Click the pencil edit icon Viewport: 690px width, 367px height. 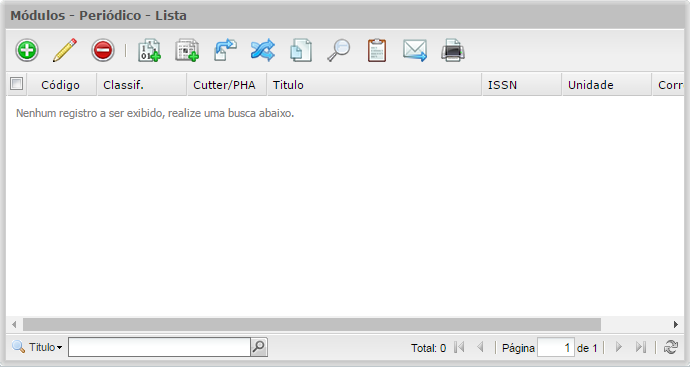[65, 50]
